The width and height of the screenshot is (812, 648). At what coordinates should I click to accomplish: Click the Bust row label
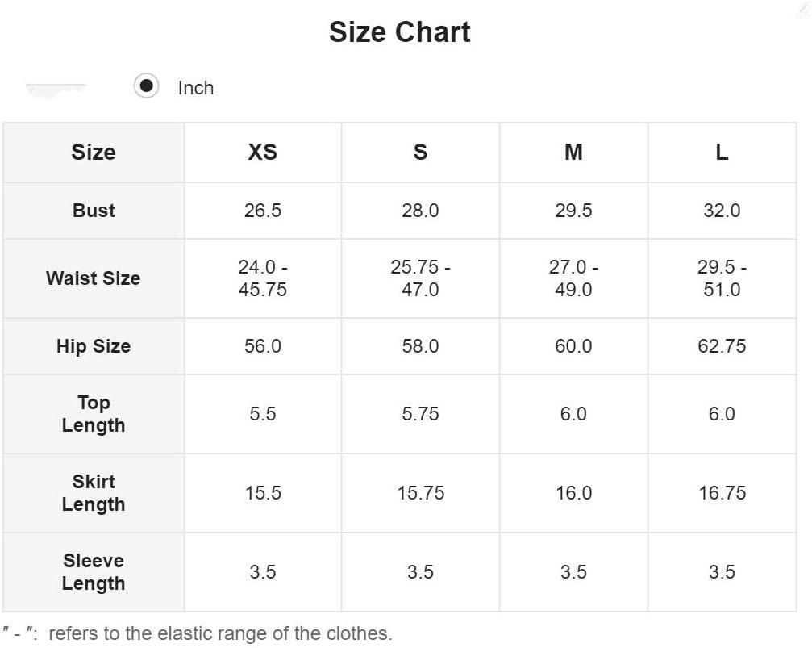[94, 211]
